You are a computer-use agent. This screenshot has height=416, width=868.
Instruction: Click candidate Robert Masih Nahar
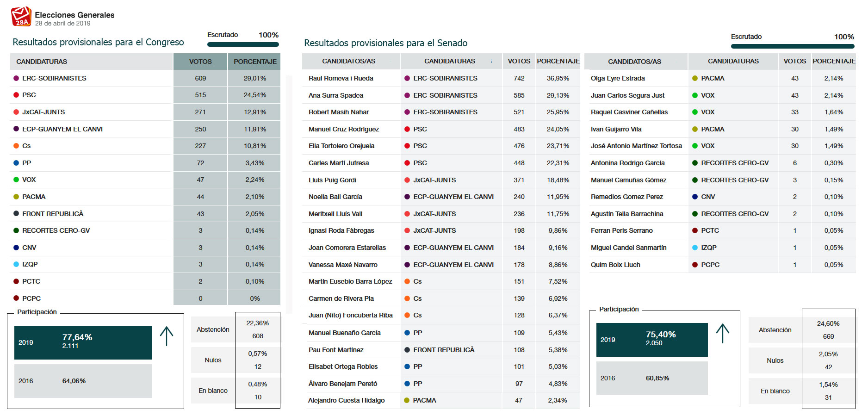[x=339, y=112]
